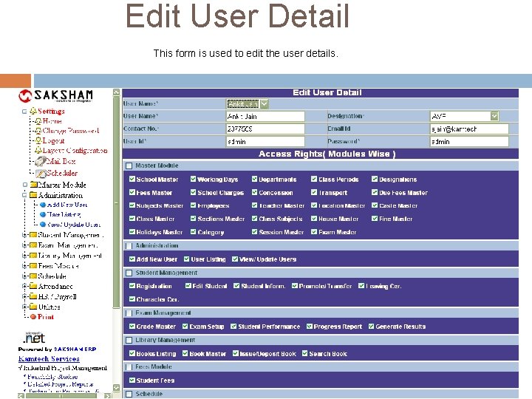
Task: Click blue bullet beside User Listing
Action: 43,214
